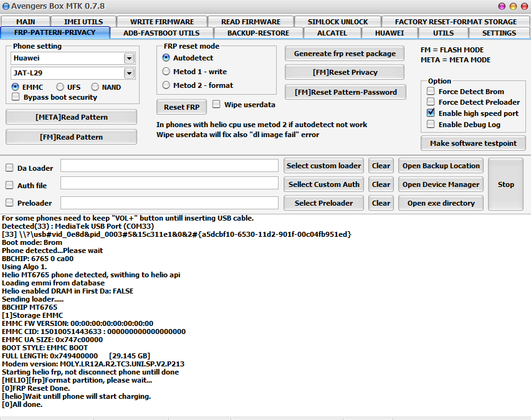Select the UFS storage radio button

pos(60,87)
